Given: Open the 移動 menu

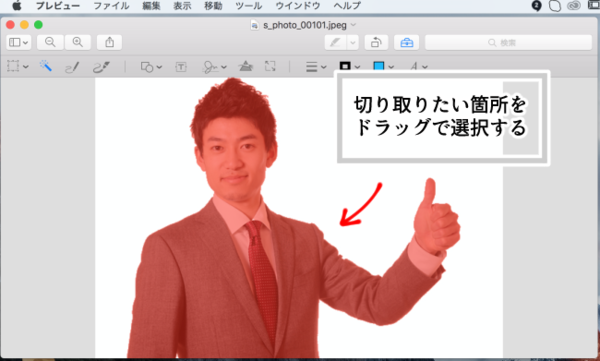Looking at the screenshot, I should click(213, 6).
